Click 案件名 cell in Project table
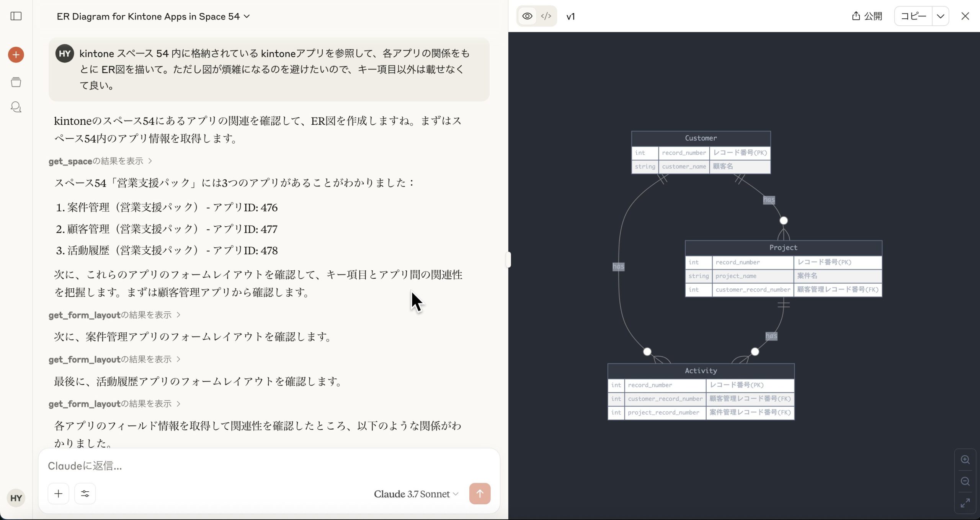Image resolution: width=980 pixels, height=520 pixels. tap(838, 276)
